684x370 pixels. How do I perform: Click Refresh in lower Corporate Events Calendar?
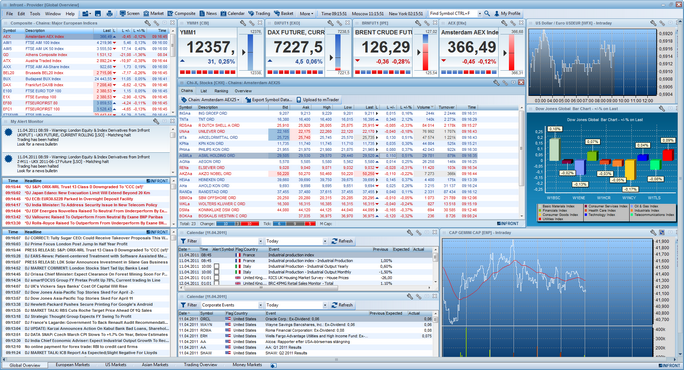click(342, 305)
